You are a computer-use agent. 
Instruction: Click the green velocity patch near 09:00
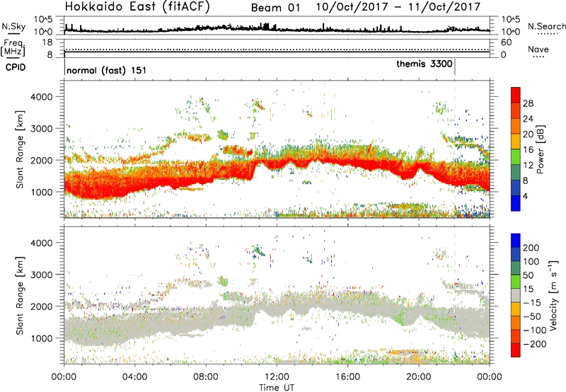coord(224,281)
